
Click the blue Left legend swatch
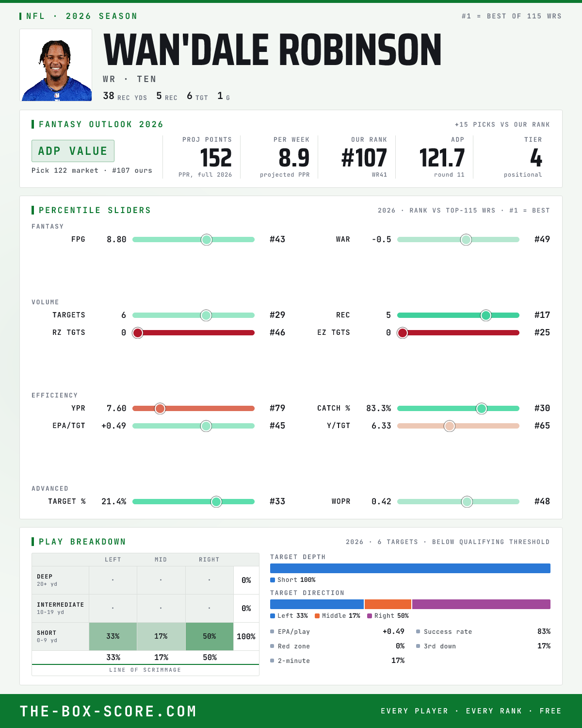click(273, 616)
